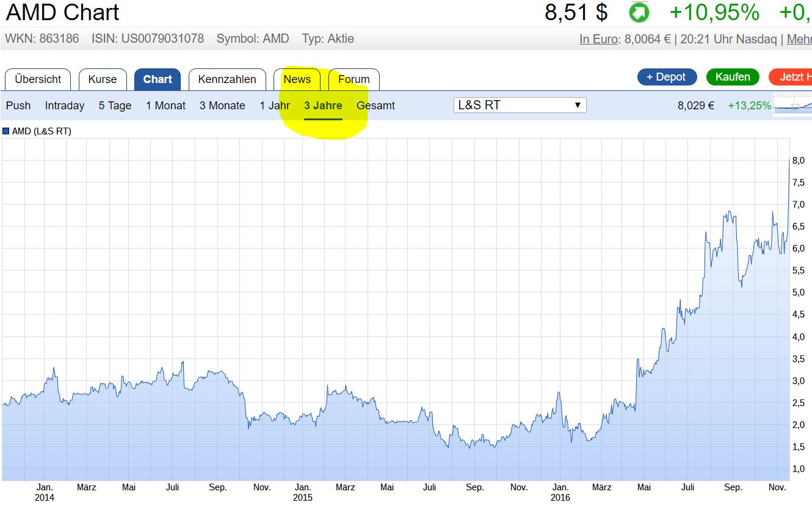The height and width of the screenshot is (505, 812).
Task: Click the 8,0064 € euro price
Action: [648, 39]
